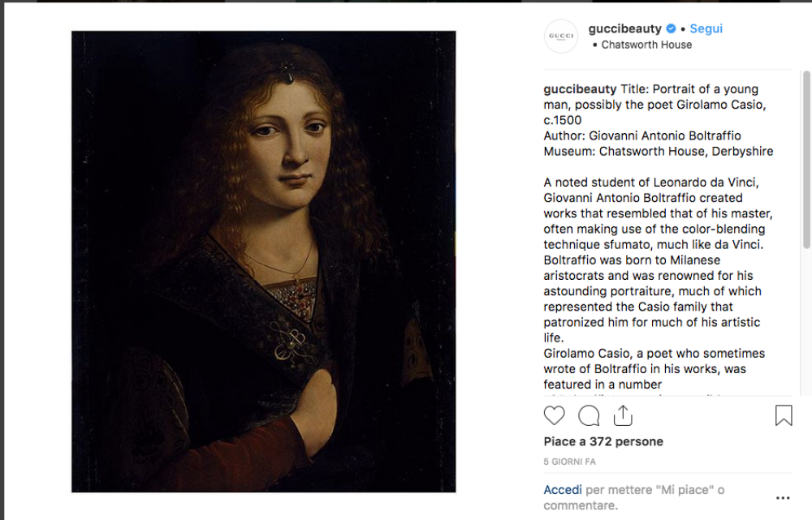This screenshot has width=812, height=520.
Task: View likes via "Piace a 372 persone"
Action: pos(603,442)
